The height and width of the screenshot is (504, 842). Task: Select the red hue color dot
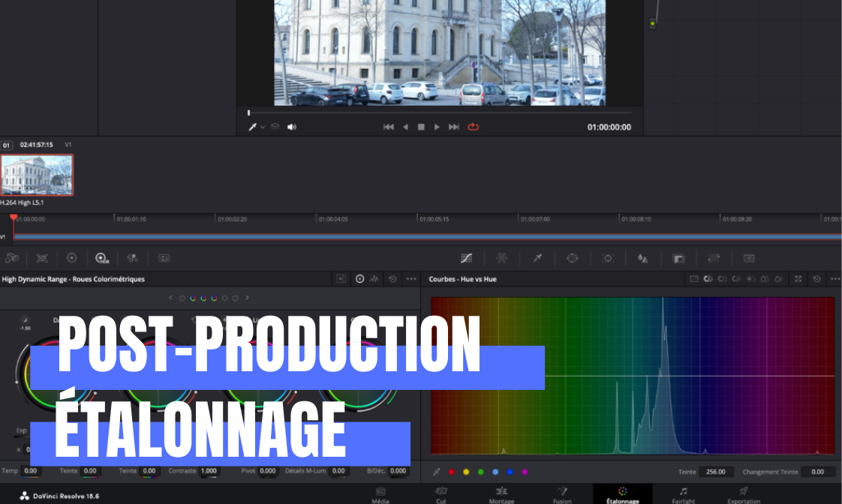coord(451,472)
